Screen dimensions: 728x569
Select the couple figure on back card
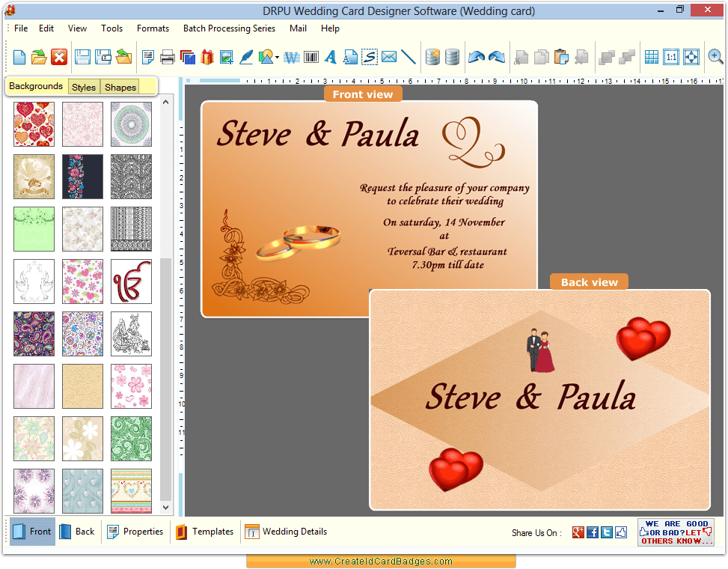[x=540, y=350]
